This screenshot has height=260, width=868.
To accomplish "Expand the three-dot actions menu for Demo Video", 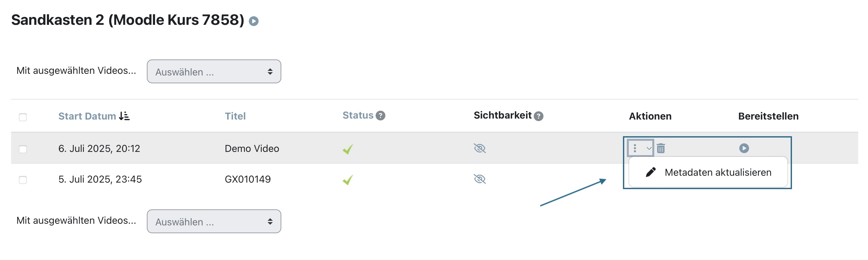I will tap(640, 148).
